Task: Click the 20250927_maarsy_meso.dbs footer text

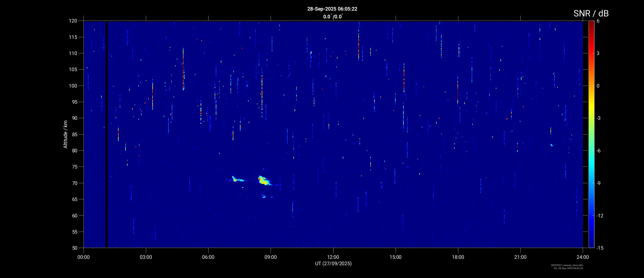Action: point(567,265)
